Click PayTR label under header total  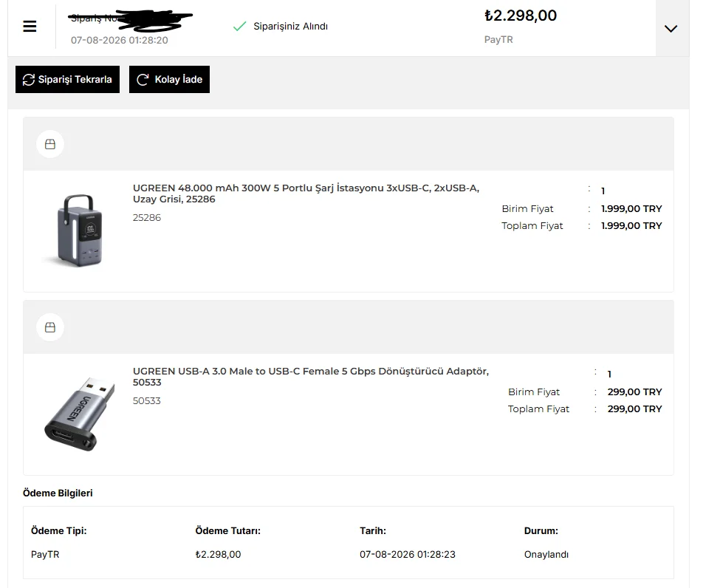tap(498, 39)
